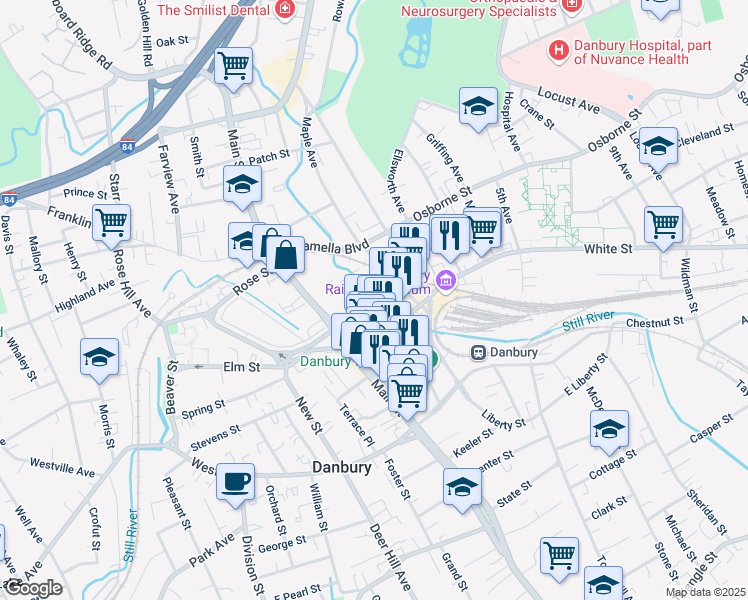Select the graduation cap marker near State St
The height and width of the screenshot is (600, 748).
point(462,488)
